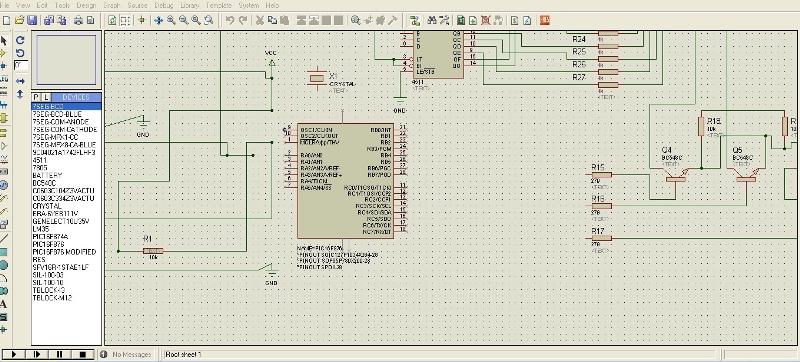Print the schematic
Viewport: 800px width, 362px height.
78,20
